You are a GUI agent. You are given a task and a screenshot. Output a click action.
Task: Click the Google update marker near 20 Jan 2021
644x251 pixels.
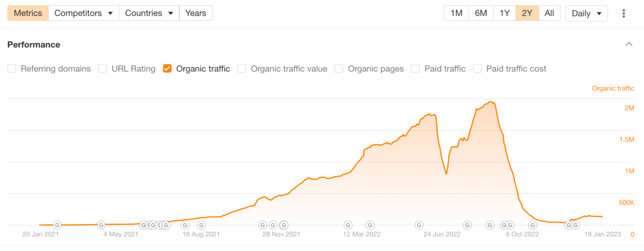57,225
